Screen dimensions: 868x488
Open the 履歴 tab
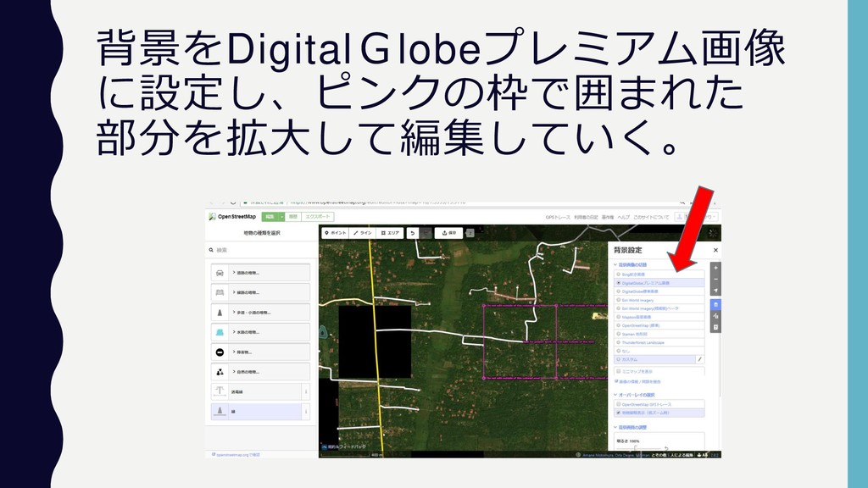[x=293, y=217]
